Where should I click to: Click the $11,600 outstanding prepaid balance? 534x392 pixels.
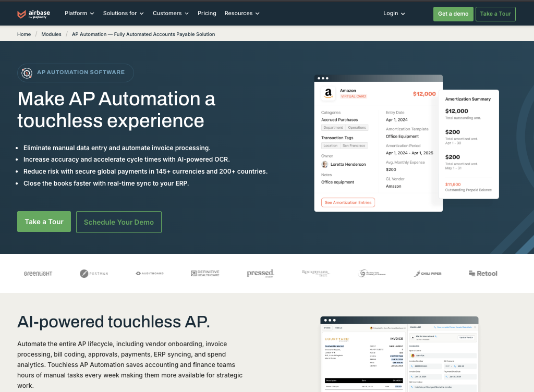pos(453,185)
